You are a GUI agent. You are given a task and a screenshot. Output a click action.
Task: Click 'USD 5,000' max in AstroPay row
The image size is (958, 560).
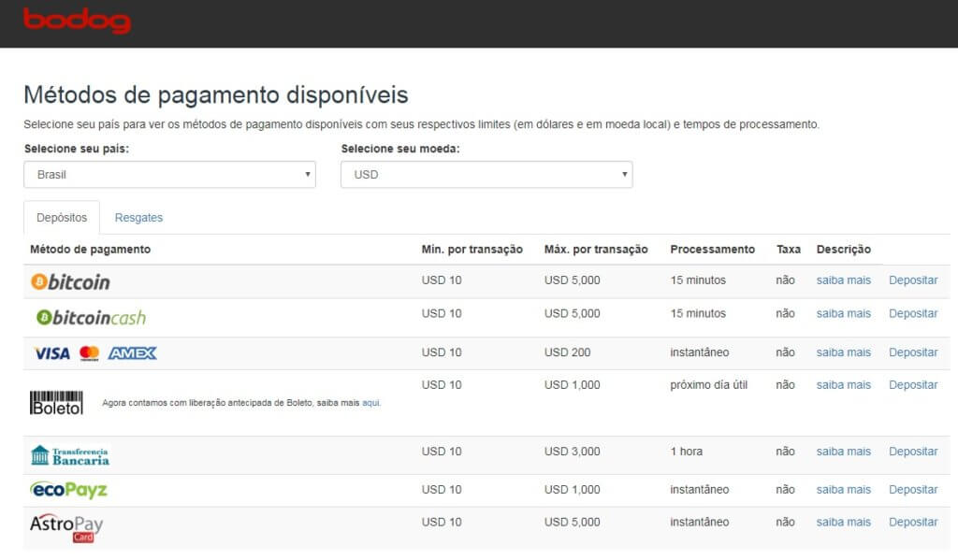572,523
